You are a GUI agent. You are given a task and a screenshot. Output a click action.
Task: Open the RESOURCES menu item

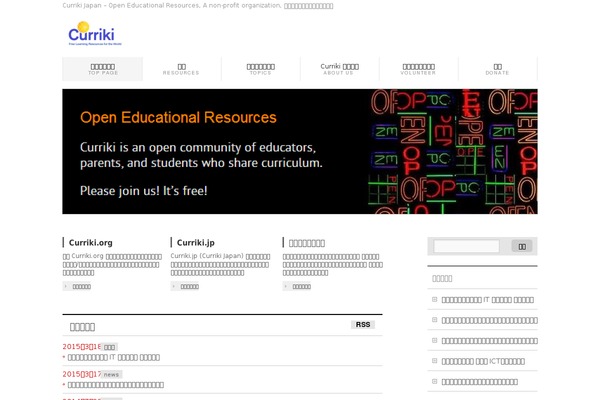181,69
